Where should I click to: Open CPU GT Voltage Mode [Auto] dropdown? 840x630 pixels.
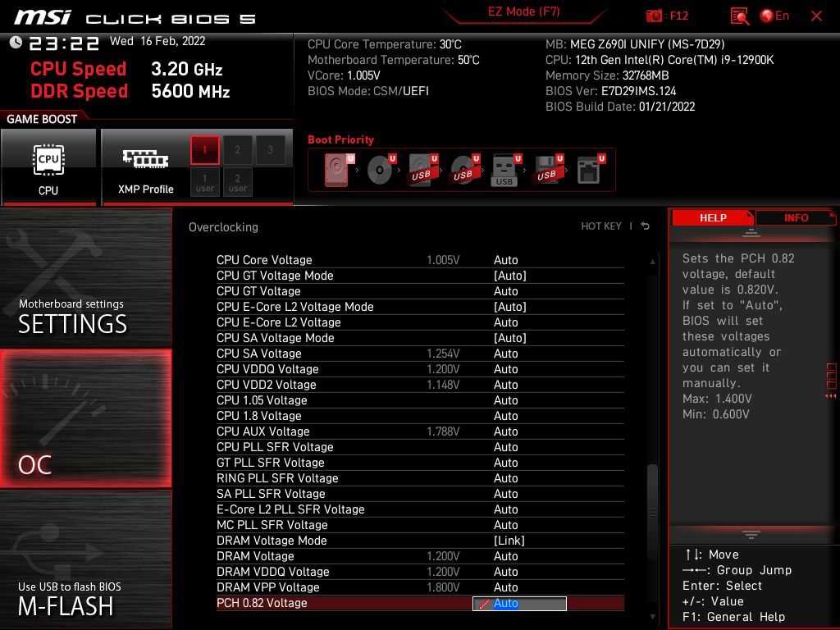(509, 276)
